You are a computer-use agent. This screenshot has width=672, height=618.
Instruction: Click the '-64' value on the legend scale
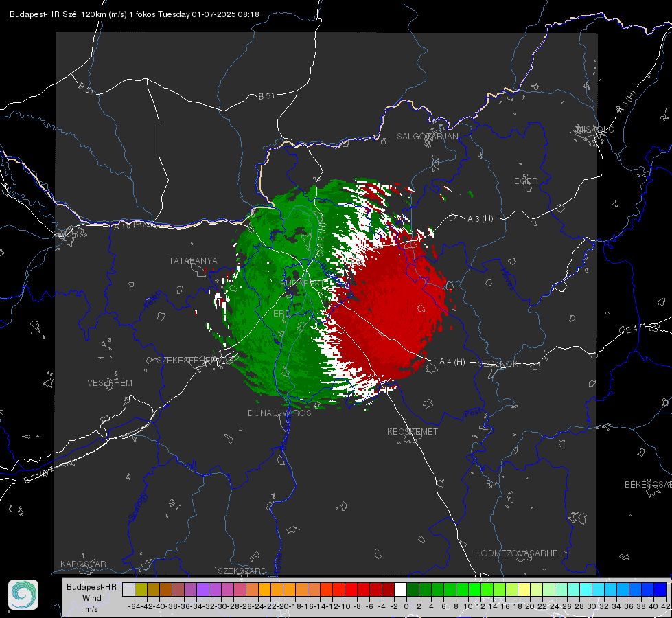pyautogui.click(x=135, y=606)
